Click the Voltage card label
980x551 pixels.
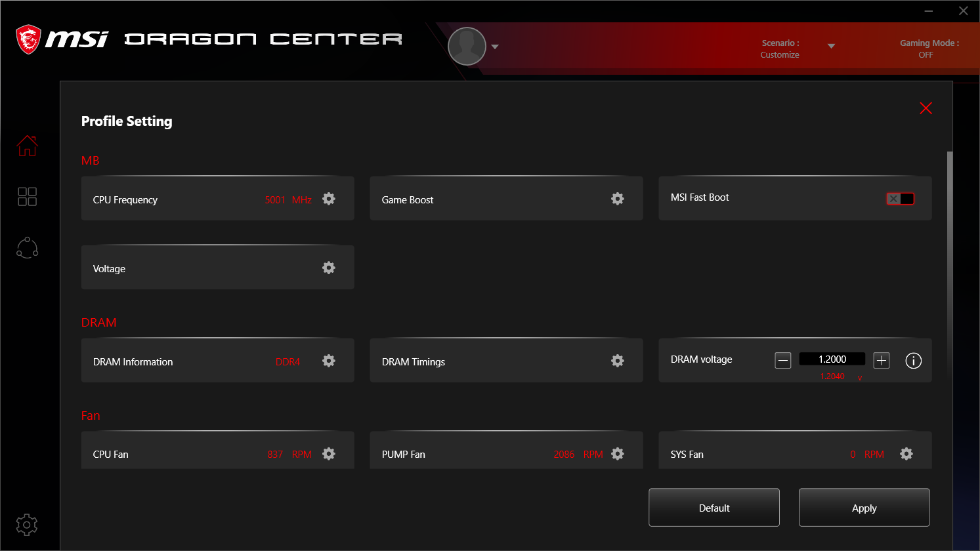109,269
